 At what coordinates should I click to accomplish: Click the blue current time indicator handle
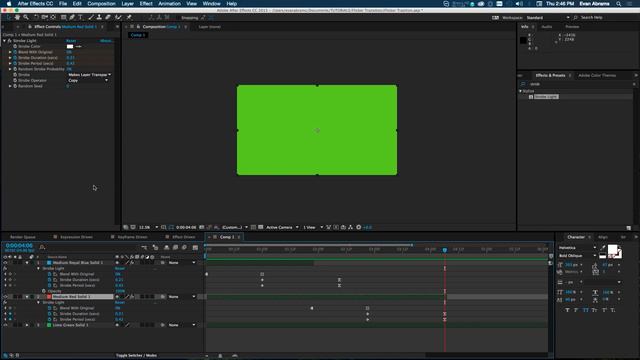click(444, 250)
